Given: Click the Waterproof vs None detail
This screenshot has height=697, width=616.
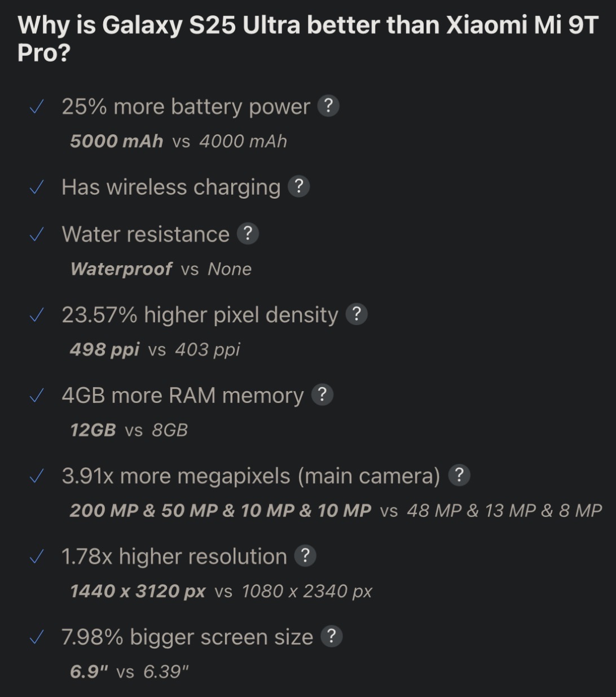Looking at the screenshot, I should (x=161, y=269).
